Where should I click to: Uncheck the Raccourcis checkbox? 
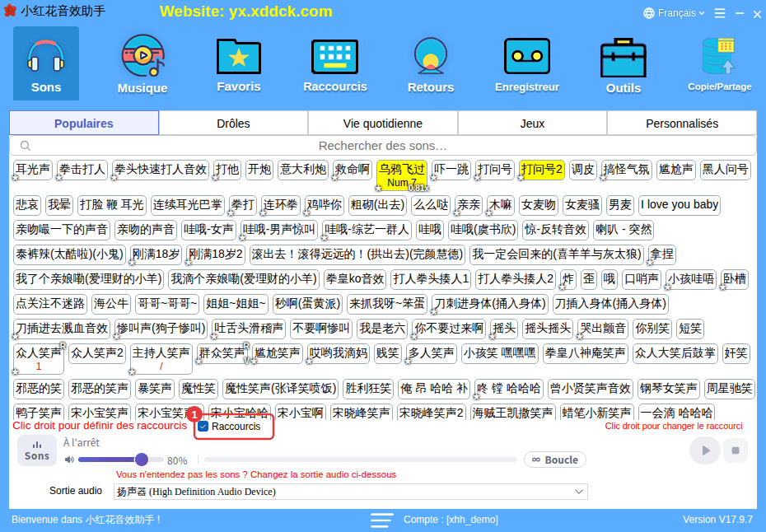tap(203, 427)
